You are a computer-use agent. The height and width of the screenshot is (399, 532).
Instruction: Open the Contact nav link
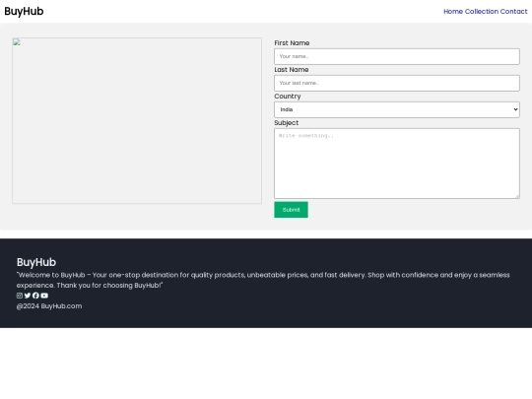tap(513, 12)
